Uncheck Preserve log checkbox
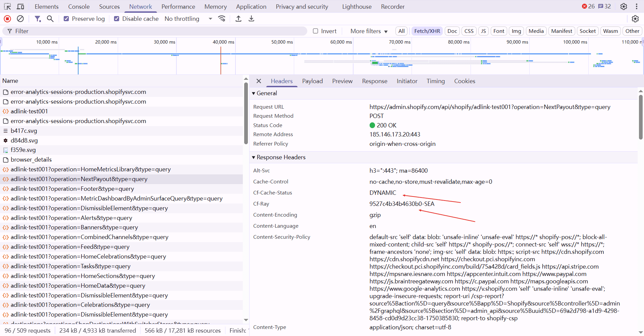Viewport: 644px width, 336px height. (x=66, y=19)
